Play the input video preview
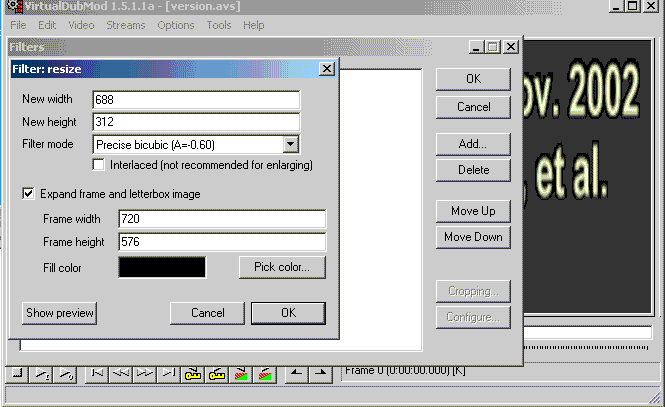 pos(41,374)
